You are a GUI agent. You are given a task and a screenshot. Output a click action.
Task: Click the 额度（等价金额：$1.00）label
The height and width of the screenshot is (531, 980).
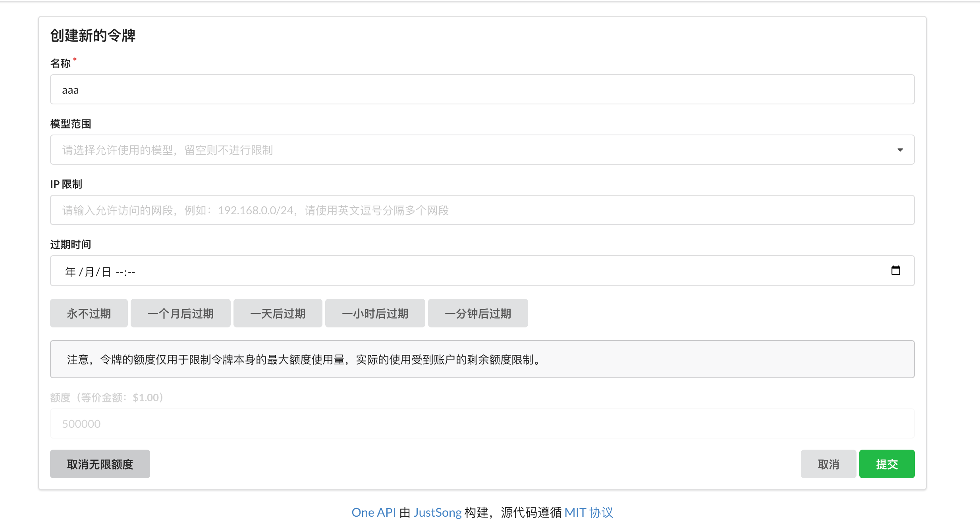tap(107, 397)
